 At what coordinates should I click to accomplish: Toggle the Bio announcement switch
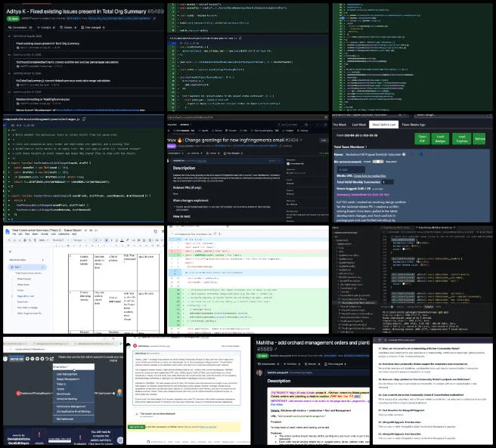coord(377,162)
